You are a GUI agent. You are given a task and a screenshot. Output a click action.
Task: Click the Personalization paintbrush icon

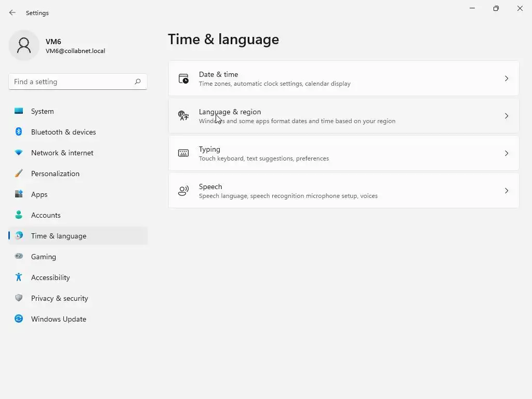click(19, 174)
